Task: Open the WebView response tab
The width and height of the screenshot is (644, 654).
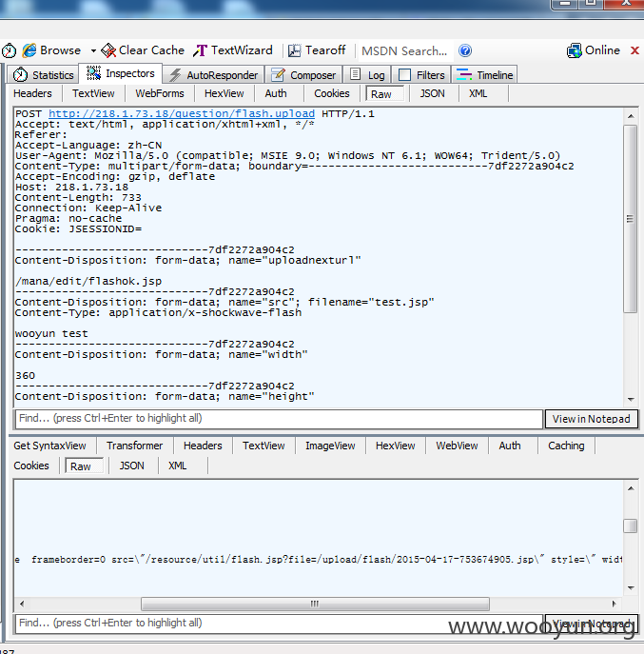Action: [457, 446]
